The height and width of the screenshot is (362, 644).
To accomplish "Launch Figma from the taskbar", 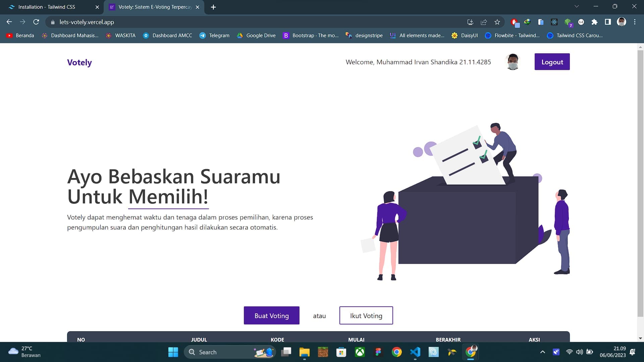I will [x=378, y=352].
